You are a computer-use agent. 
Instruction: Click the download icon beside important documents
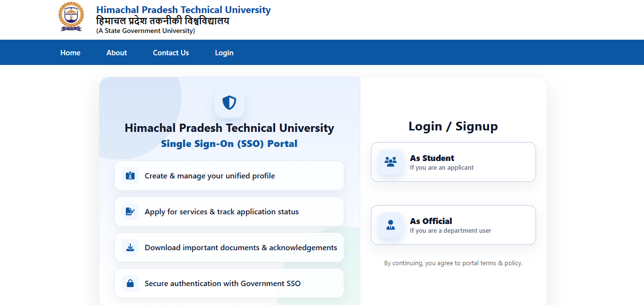(130, 247)
